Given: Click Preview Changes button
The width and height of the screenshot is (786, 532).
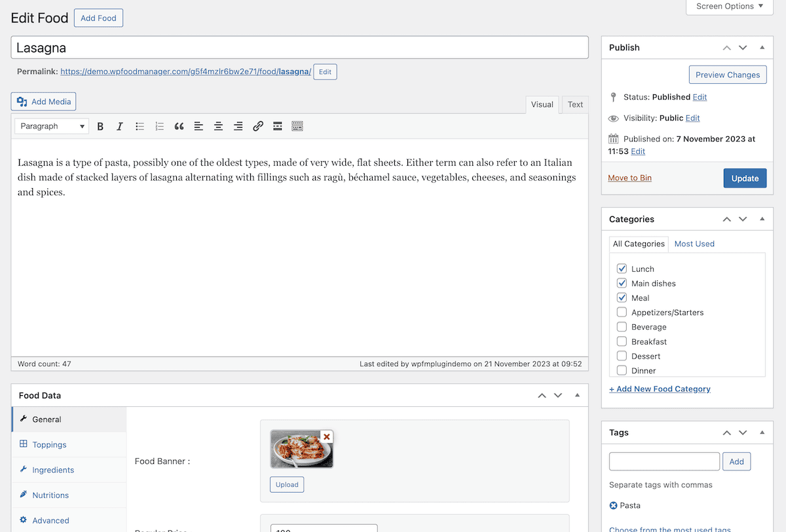Looking at the screenshot, I should [x=728, y=75].
